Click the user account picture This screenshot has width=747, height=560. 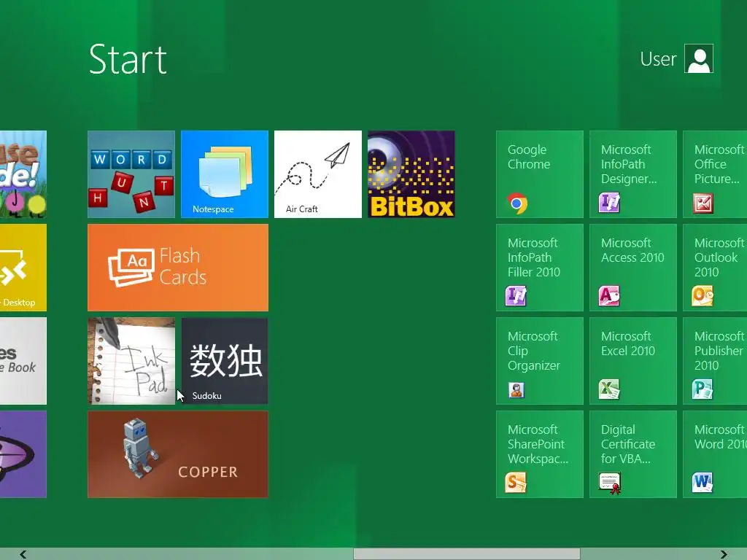pos(699,58)
